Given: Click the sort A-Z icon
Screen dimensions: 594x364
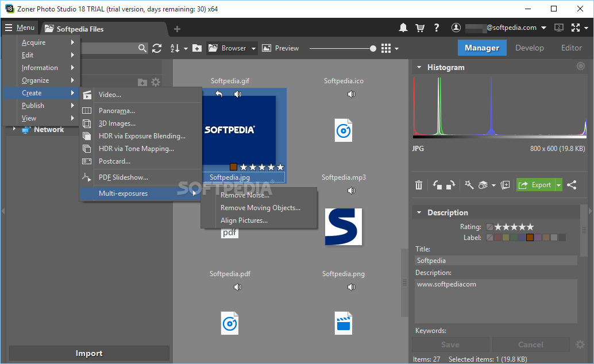Looking at the screenshot, I should point(175,48).
